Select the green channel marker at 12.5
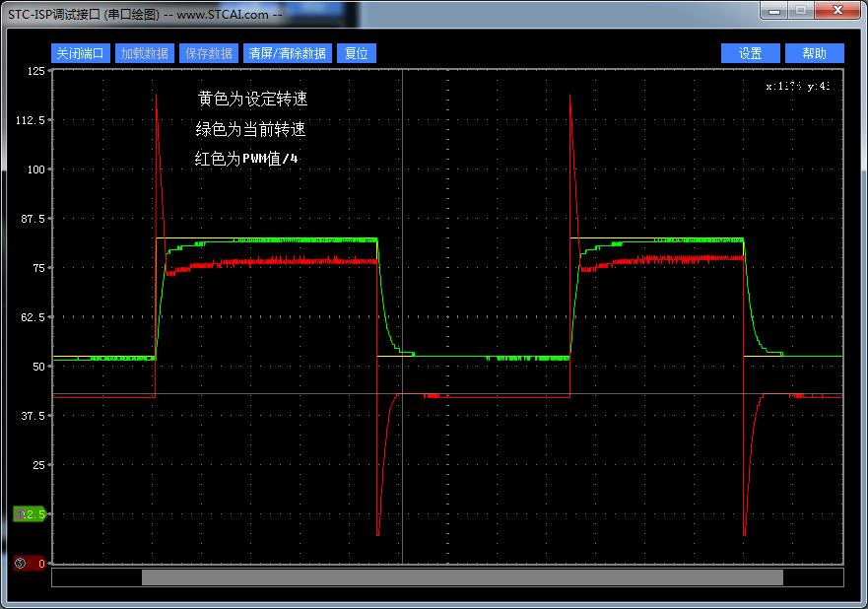The height and width of the screenshot is (609, 868). (x=29, y=514)
